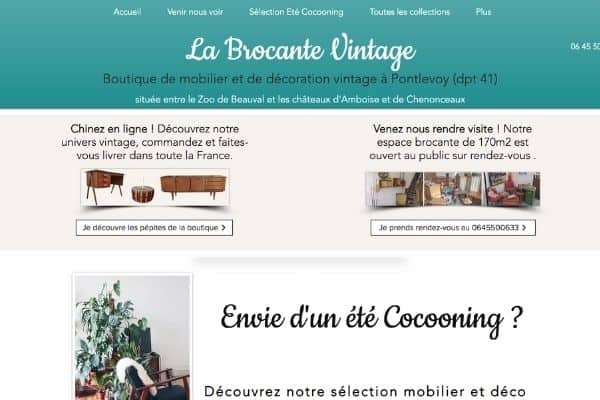Viewport: 600px width, 400px height.
Task: Click the Chinez en ligne text block
Action: coord(155,142)
